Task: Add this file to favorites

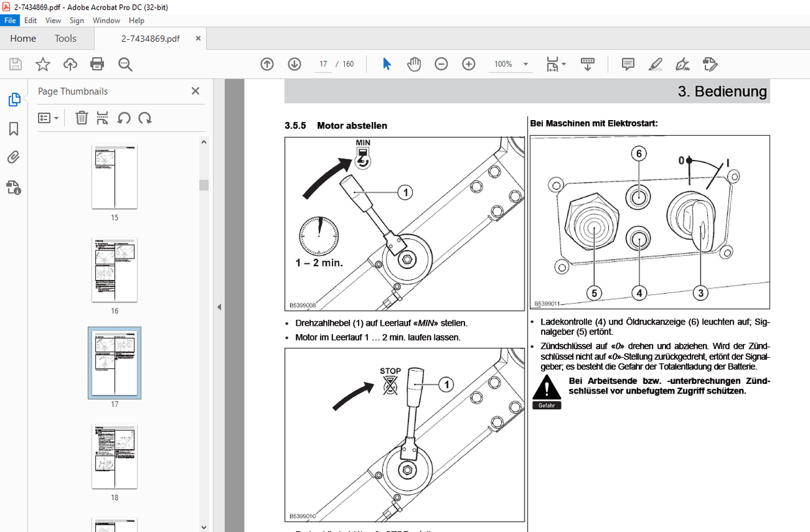Action: click(x=42, y=64)
